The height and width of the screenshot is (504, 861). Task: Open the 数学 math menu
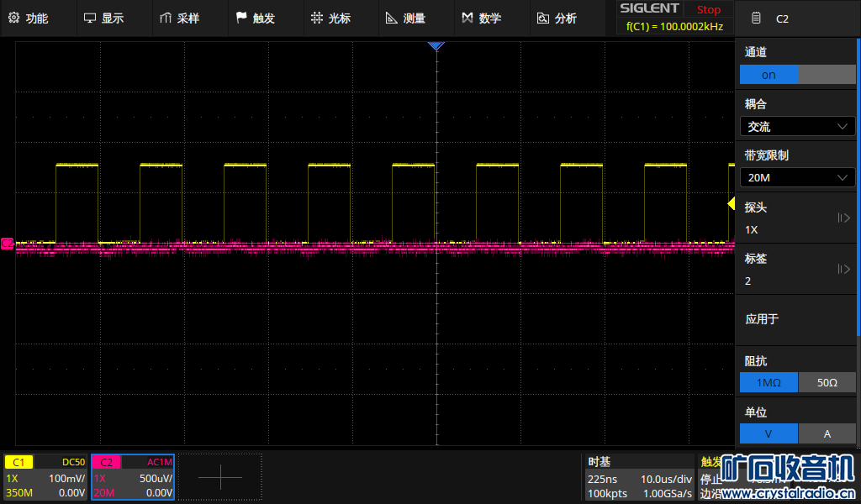[482, 18]
